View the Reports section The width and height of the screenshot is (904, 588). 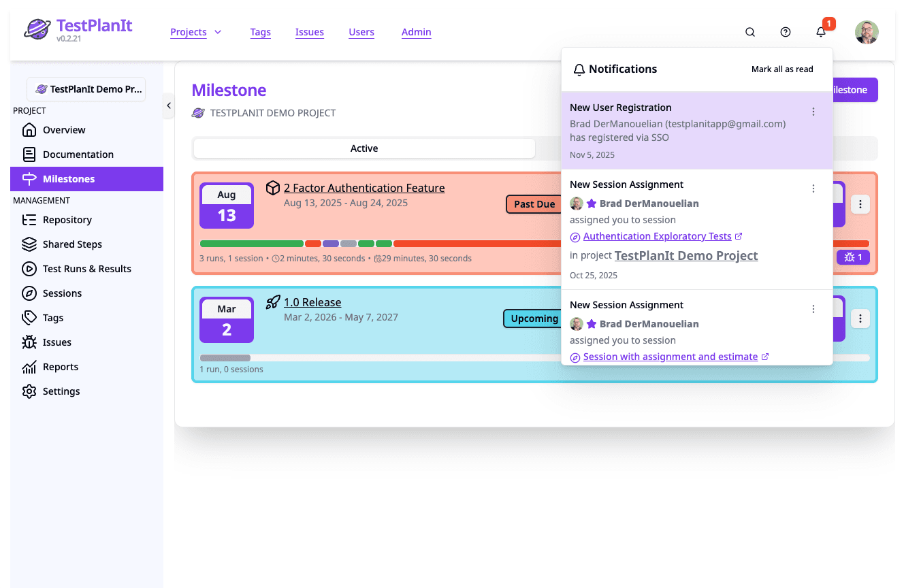click(62, 366)
